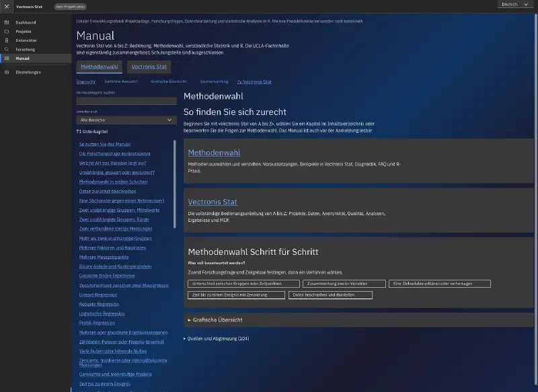Click the chapter list scrollbar
The width and height of the screenshot is (538, 392).
(175, 184)
